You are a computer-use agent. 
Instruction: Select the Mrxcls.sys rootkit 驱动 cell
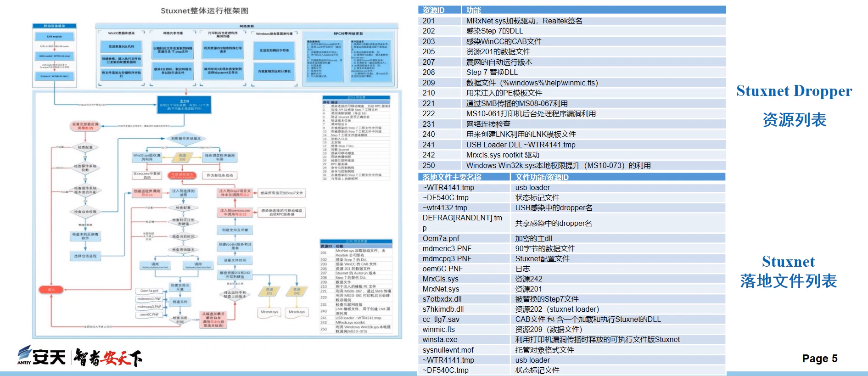point(594,155)
